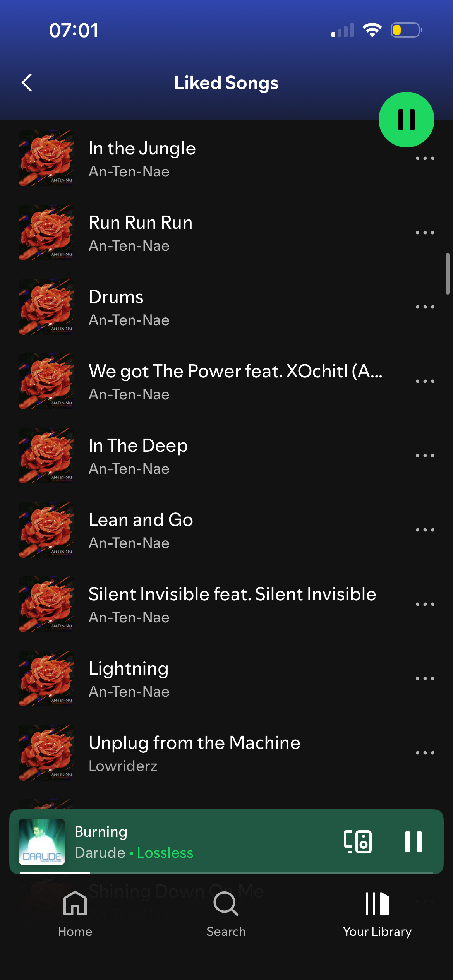Play Unplug from the Machine by Lowriderz
The height and width of the screenshot is (980, 453).
tap(226, 753)
